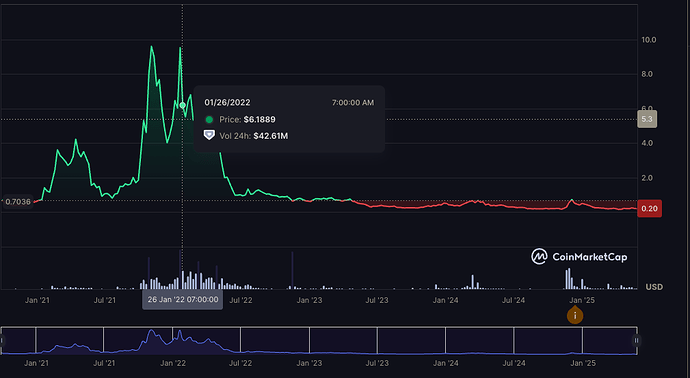This screenshot has height=378, width=690.
Task: Click the Jan '23 label in range navigator
Action: (x=309, y=363)
